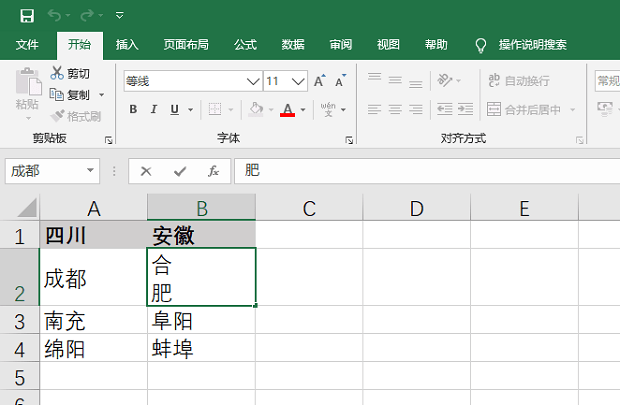Click the select-all corner triangle
This screenshot has height=405, width=620.
[x=27, y=208]
